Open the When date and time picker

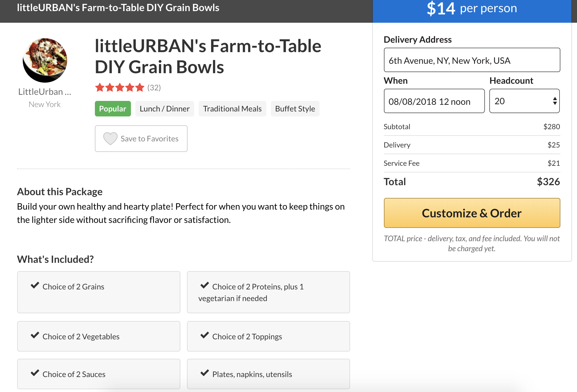point(434,101)
